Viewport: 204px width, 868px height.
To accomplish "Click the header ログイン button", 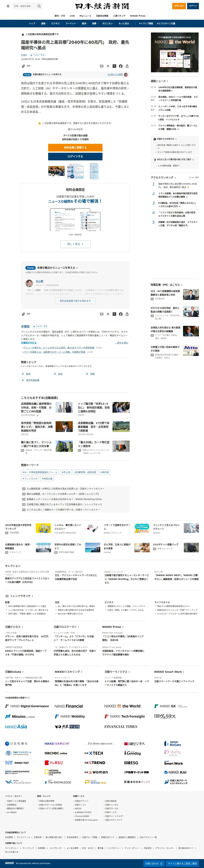I will (x=193, y=6).
